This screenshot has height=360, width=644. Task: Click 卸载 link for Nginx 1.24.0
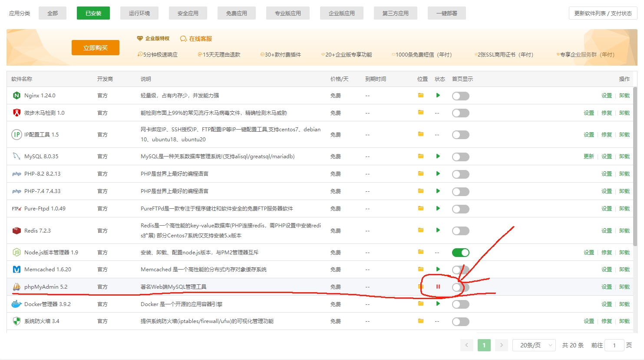(624, 96)
